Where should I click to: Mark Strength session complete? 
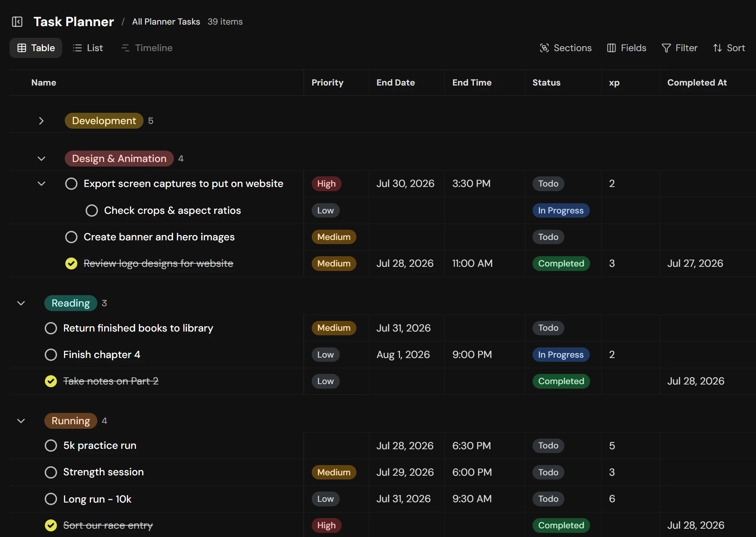(51, 472)
